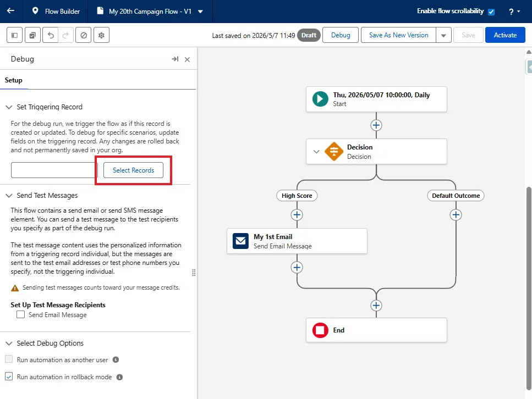Click the My 1st Email element title
532x399 pixels.
(x=273, y=237)
